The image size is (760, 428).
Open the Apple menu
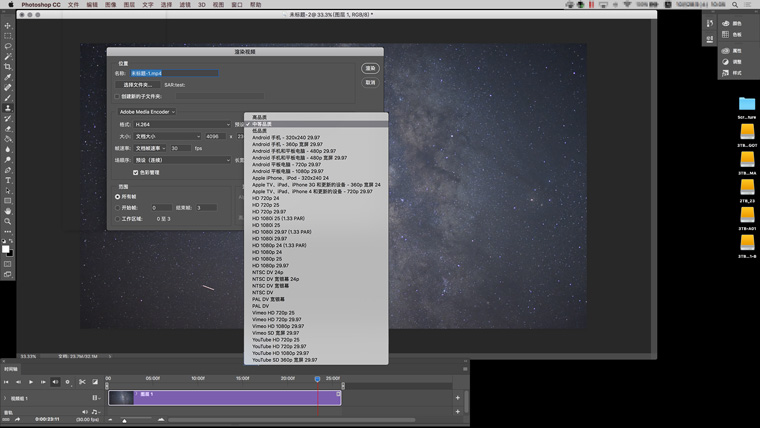pyautogui.click(x=10, y=4)
